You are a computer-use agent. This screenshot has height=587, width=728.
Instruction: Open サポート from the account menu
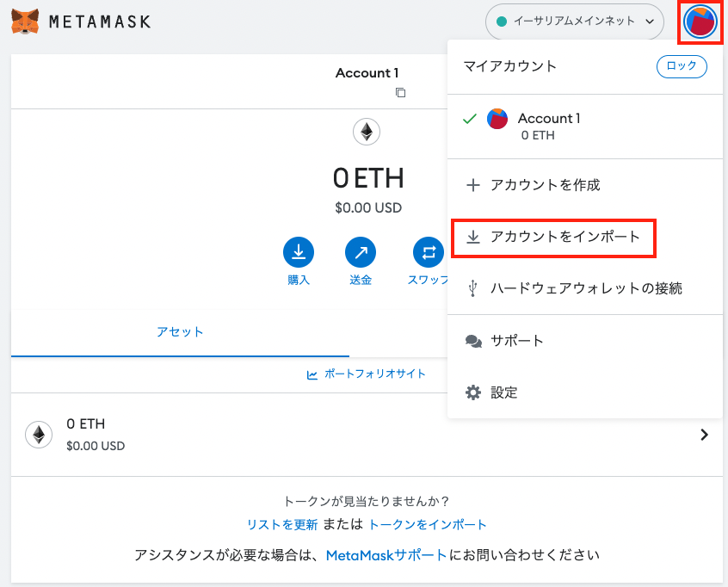(517, 341)
